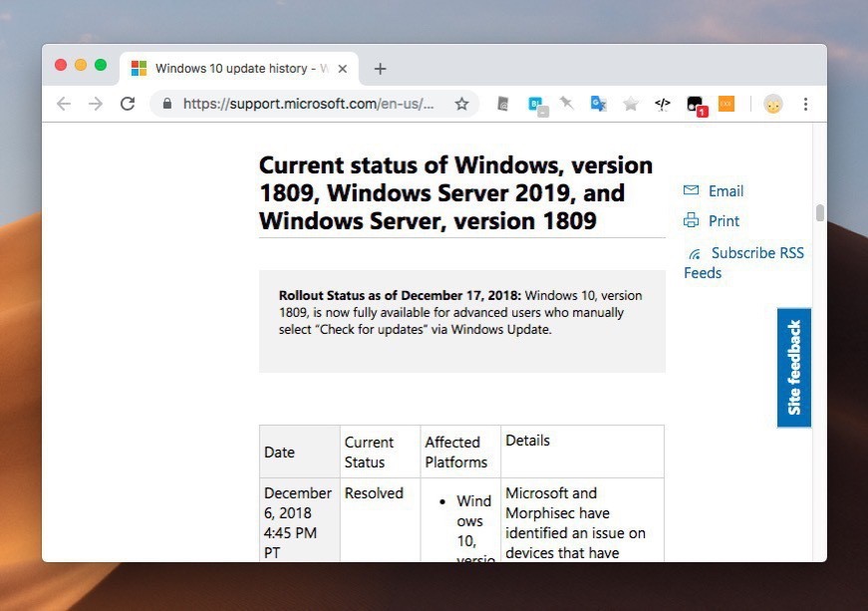Image resolution: width=868 pixels, height=611 pixels.
Task: Open the gray notebook extension icon
Action: click(x=502, y=104)
